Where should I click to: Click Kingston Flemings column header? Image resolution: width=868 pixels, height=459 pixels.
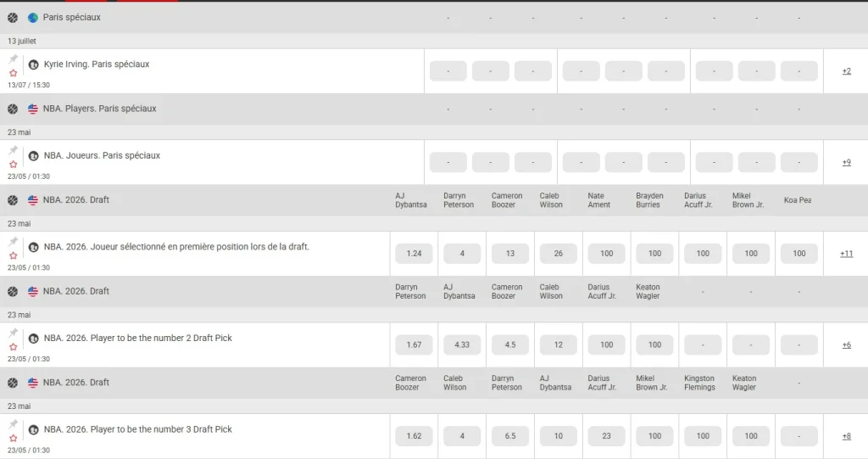click(x=699, y=383)
